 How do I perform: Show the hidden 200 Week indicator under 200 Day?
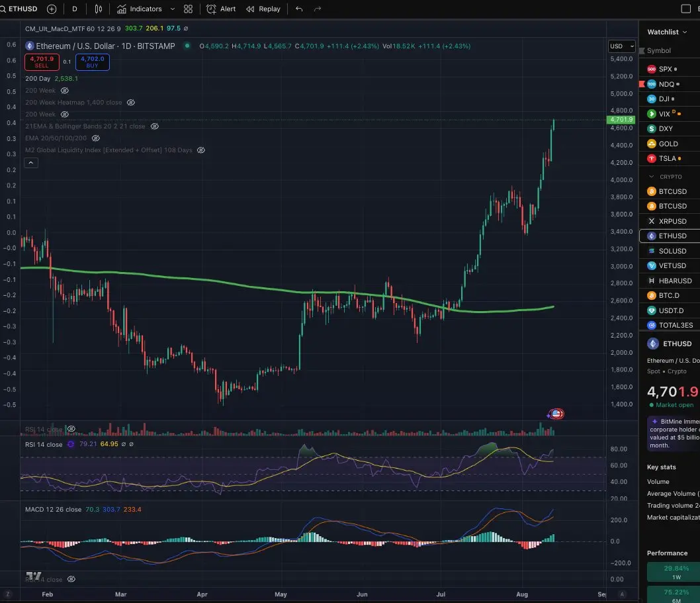(65, 91)
